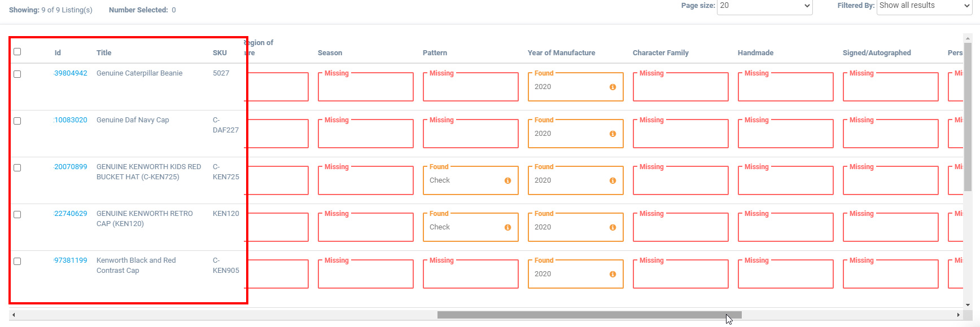980x327 pixels.
Task: Click the Handmade column header
Action: point(755,53)
